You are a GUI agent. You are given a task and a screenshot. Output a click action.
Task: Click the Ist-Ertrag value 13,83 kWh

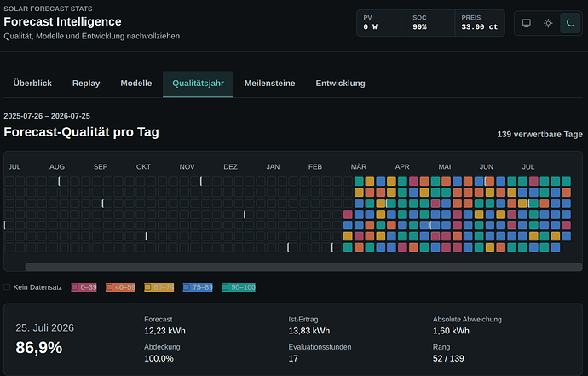coord(309,331)
